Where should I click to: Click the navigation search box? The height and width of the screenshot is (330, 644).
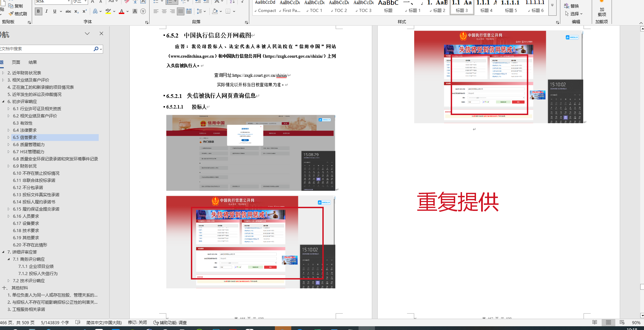point(46,49)
